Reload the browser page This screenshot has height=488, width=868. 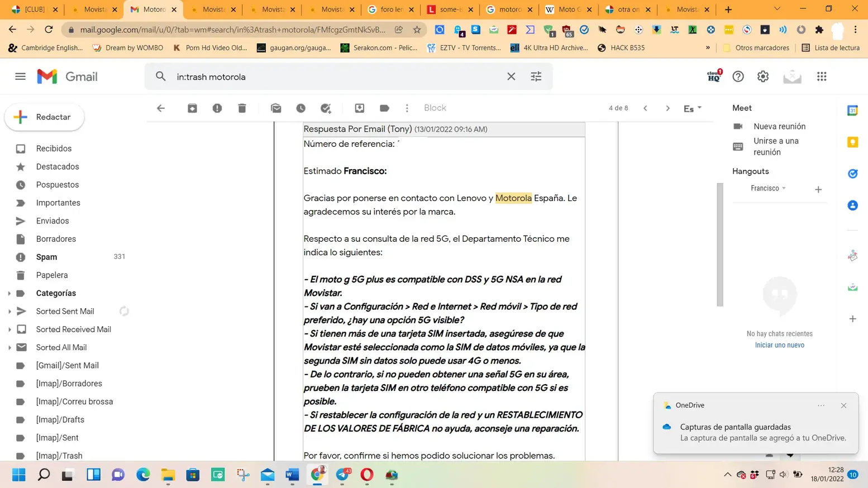(49, 30)
